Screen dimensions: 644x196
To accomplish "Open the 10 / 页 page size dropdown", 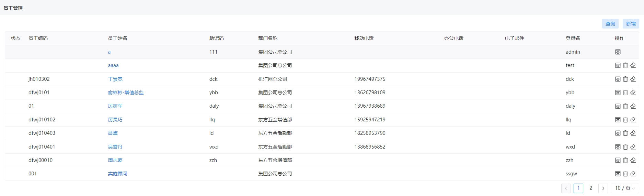I will 625,188.
